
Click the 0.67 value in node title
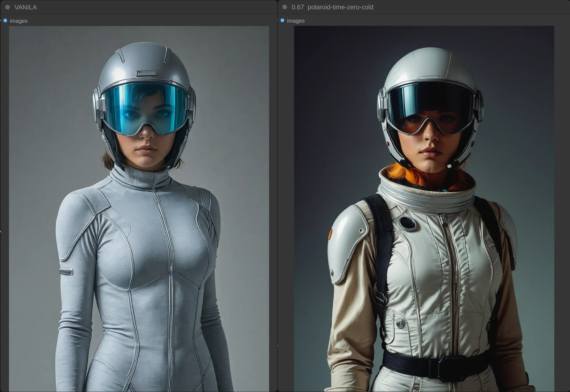pyautogui.click(x=298, y=7)
